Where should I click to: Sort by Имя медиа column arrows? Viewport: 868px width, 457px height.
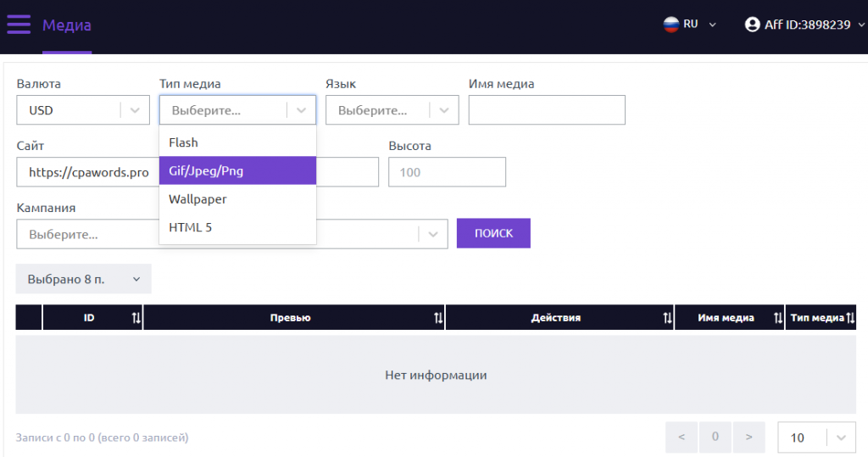point(778,318)
